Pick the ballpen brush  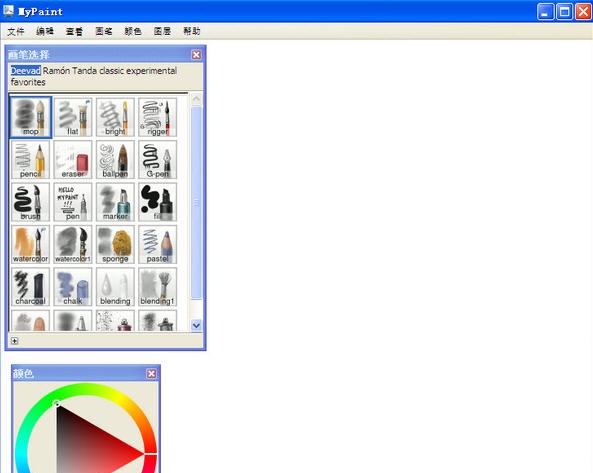pos(115,160)
